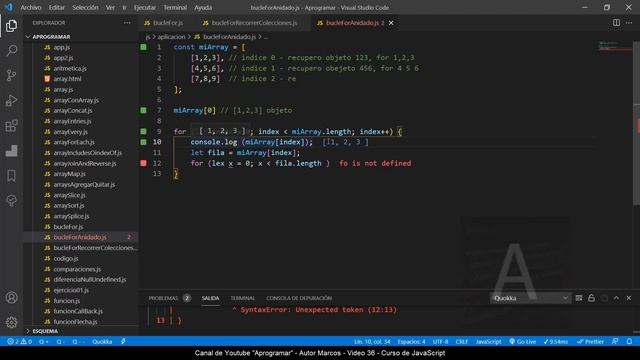Toggle the output scroll lock icon
Screen dimensions: 640x360
pos(591,298)
